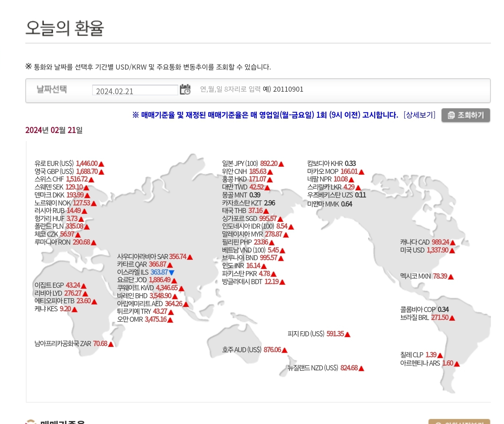Click 피지 FJD rate 591.35
The height and width of the screenshot is (424, 504).
tap(335, 334)
